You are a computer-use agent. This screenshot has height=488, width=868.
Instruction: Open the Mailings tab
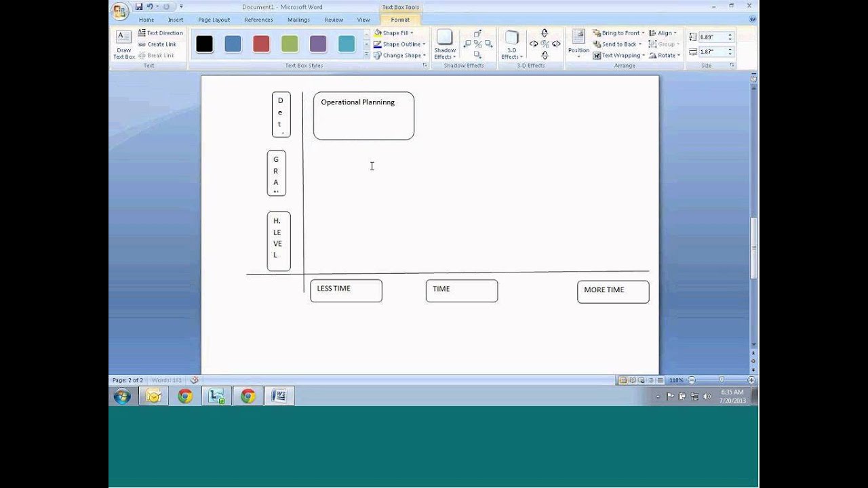tap(298, 20)
